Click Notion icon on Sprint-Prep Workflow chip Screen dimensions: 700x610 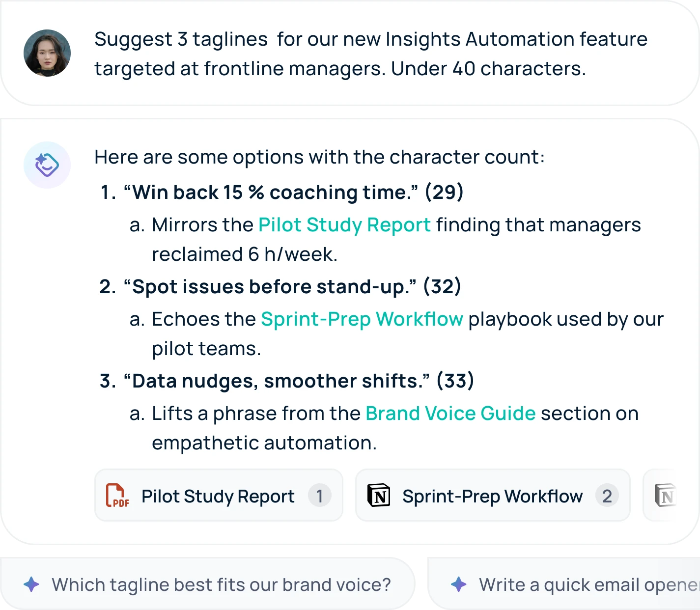[379, 496]
